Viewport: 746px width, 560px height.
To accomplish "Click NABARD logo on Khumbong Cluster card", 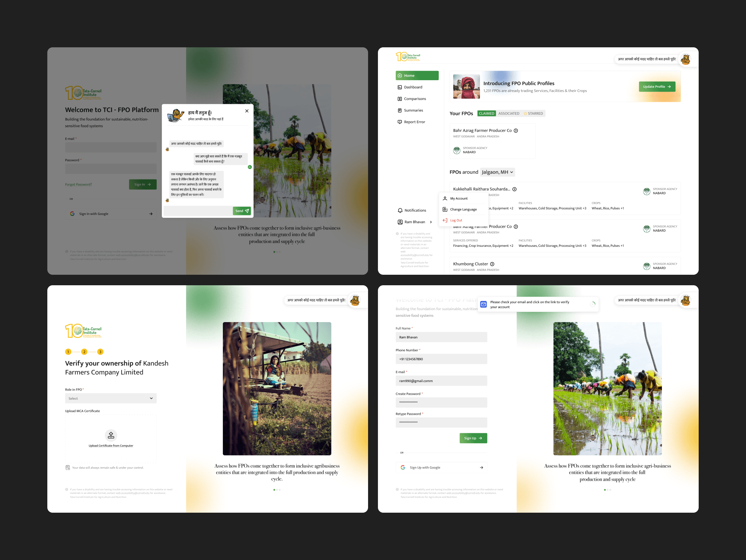I will [646, 266].
